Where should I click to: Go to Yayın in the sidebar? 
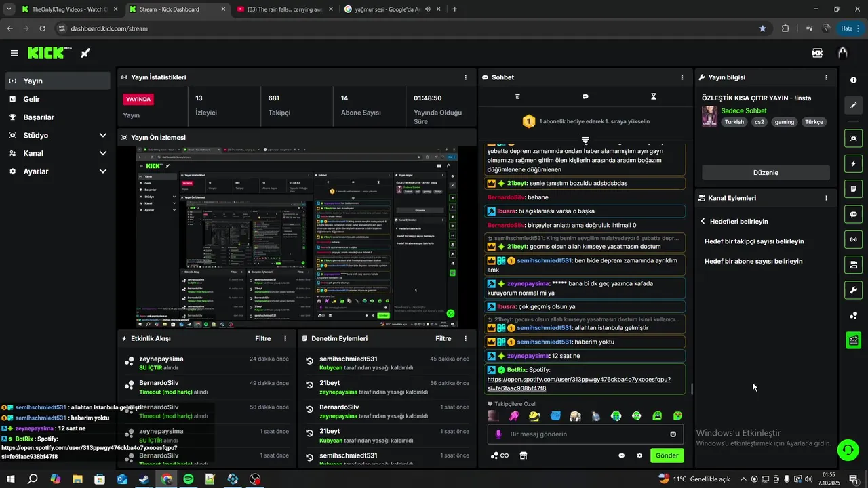pyautogui.click(x=58, y=81)
